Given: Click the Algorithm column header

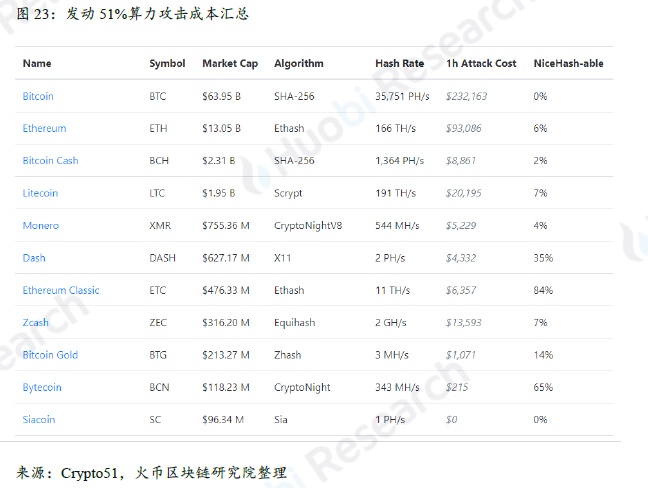Looking at the screenshot, I should click(299, 63).
